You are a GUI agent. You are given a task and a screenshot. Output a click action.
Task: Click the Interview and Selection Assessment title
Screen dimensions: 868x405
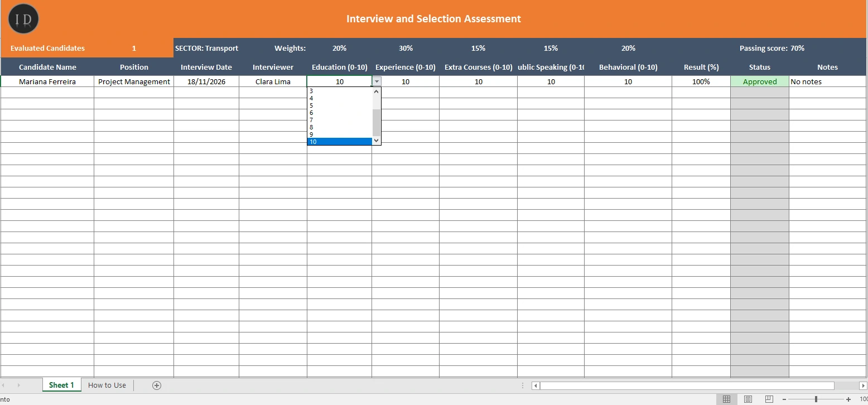coord(433,18)
